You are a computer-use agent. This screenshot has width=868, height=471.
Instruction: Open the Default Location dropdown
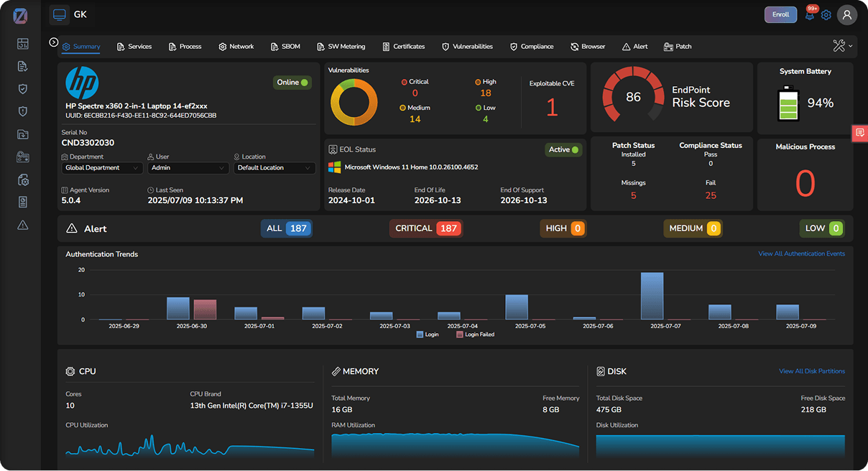tap(274, 168)
